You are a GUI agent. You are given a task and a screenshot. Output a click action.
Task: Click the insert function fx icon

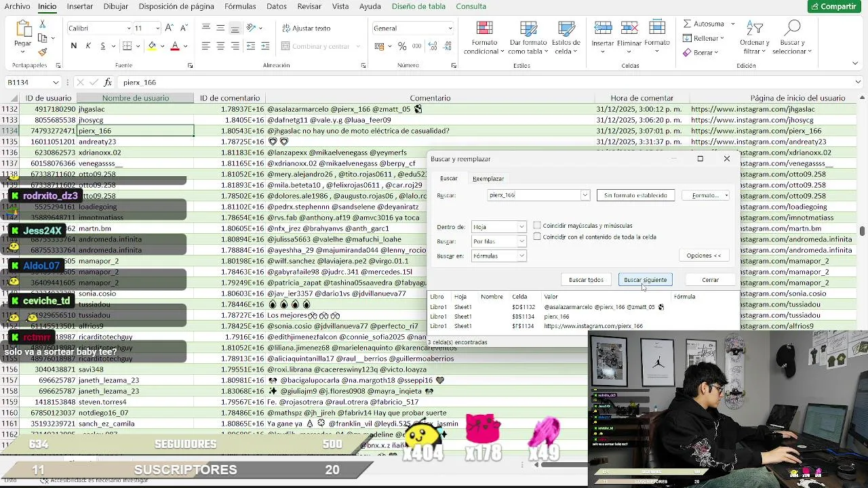(x=108, y=82)
